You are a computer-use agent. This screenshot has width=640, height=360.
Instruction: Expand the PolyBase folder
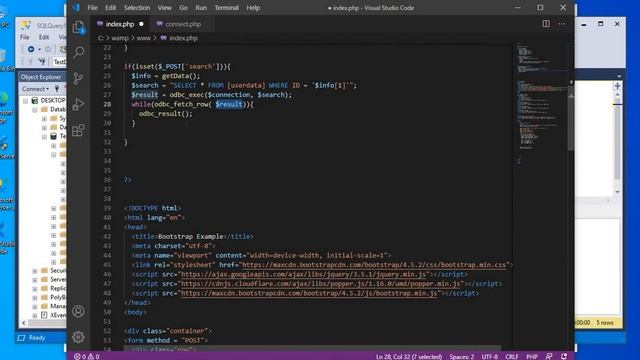tap(35, 298)
